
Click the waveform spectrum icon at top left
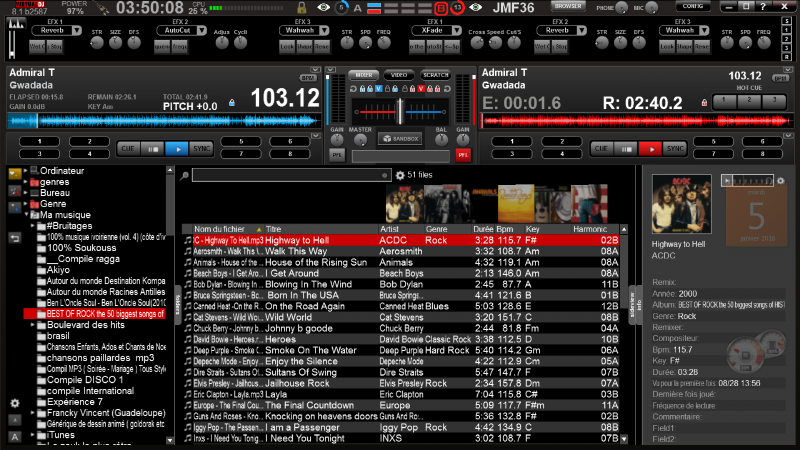coord(16,24)
